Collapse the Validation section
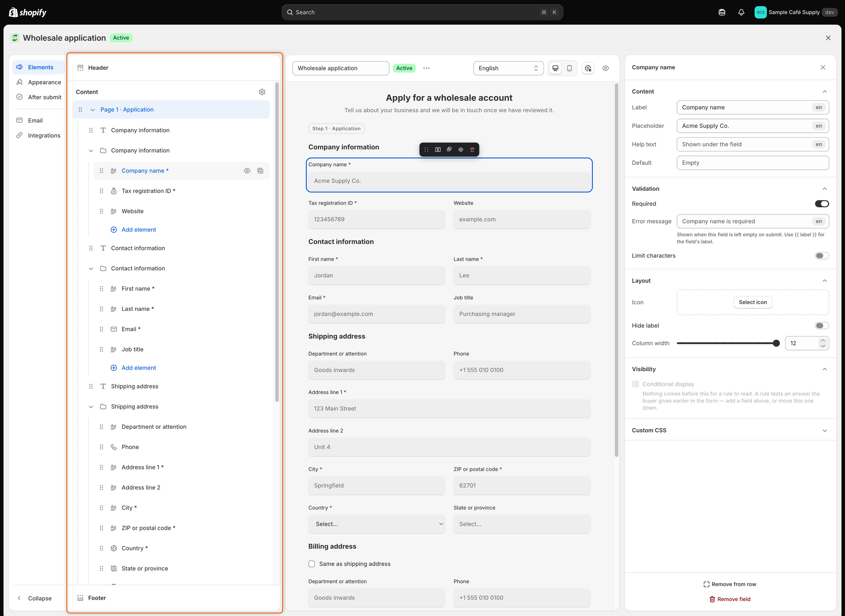Image resolution: width=845 pixels, height=616 pixels. click(x=825, y=189)
